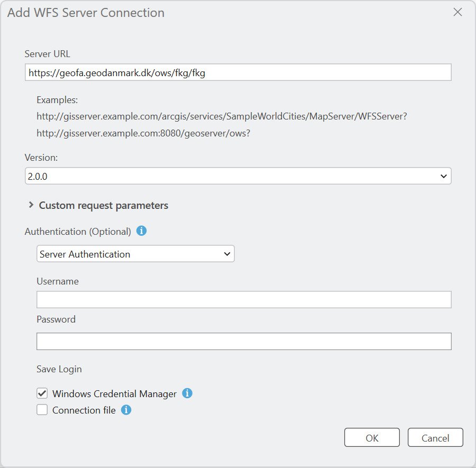This screenshot has width=476, height=468.
Task: Click the Windows Credential Manager info icon
Action: point(187,393)
